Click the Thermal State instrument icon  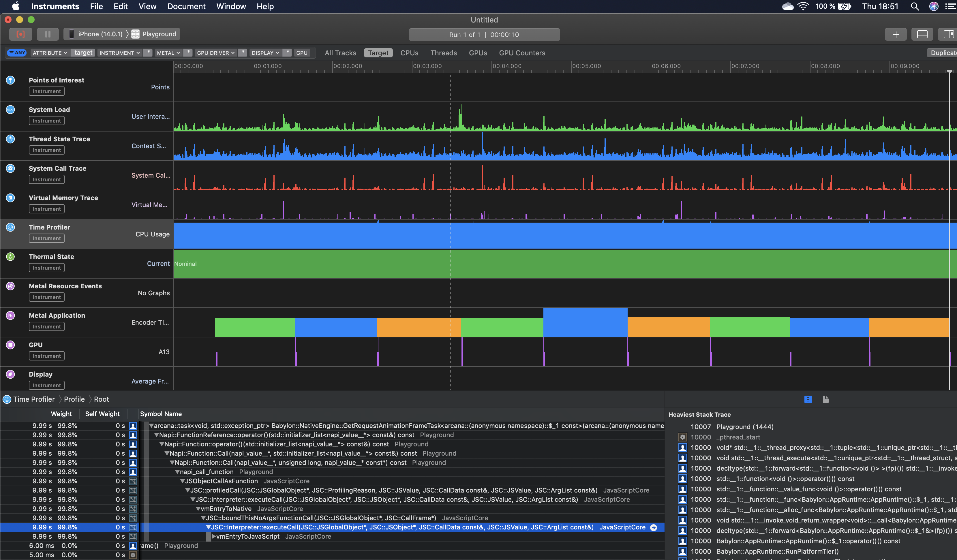(x=10, y=257)
